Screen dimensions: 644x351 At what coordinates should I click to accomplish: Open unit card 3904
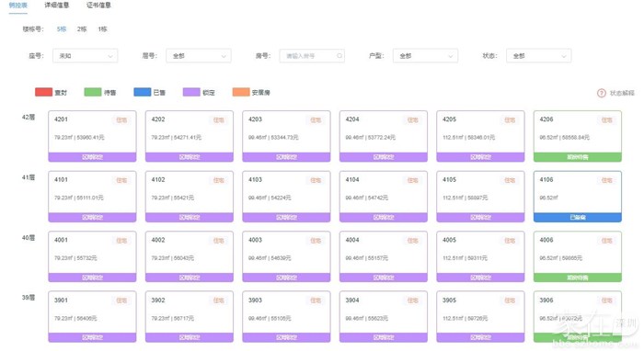click(x=384, y=317)
